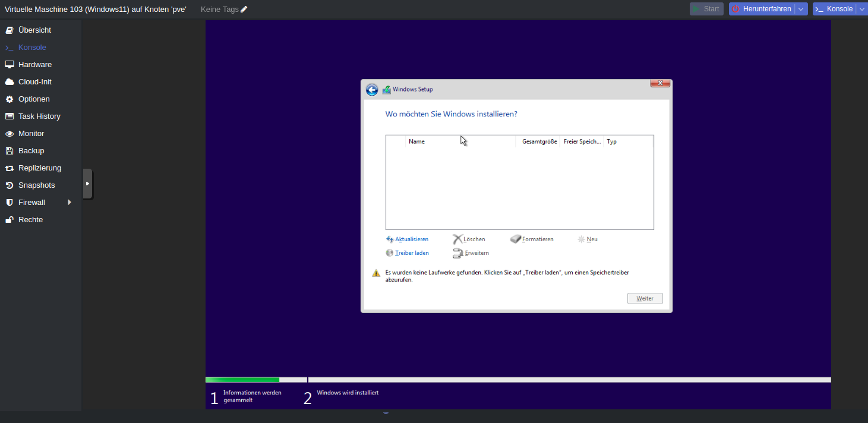Click the warning triangle icon
Image resolution: width=868 pixels, height=423 pixels.
coord(376,273)
